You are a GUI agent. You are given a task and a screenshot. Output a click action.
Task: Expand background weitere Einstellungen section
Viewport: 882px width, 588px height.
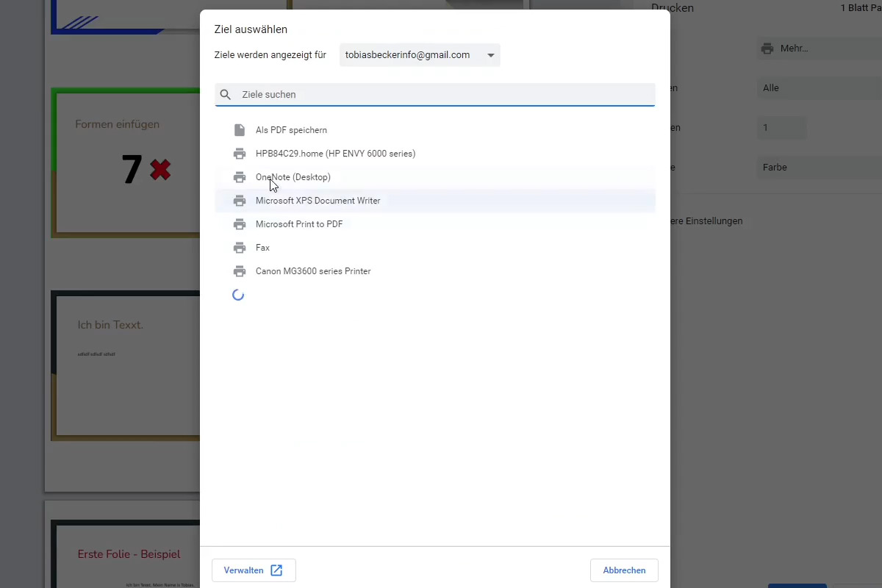707,221
